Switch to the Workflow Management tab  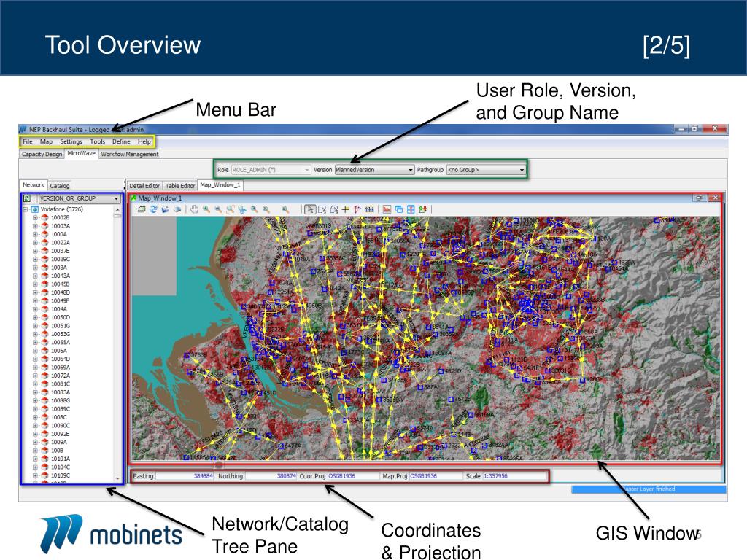(130, 155)
